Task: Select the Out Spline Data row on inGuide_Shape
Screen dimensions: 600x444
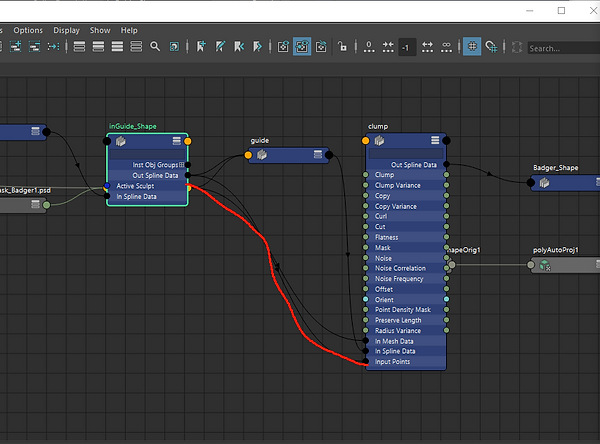Action: (x=148, y=175)
